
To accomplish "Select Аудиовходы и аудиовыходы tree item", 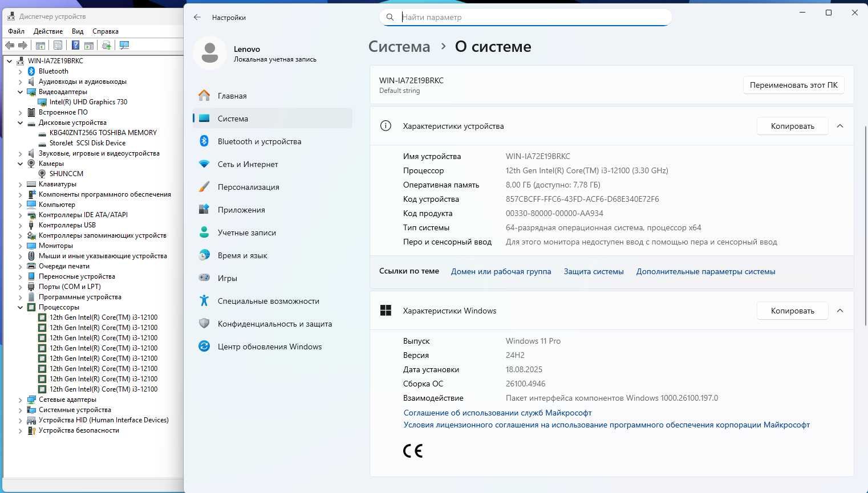I will 83,82.
